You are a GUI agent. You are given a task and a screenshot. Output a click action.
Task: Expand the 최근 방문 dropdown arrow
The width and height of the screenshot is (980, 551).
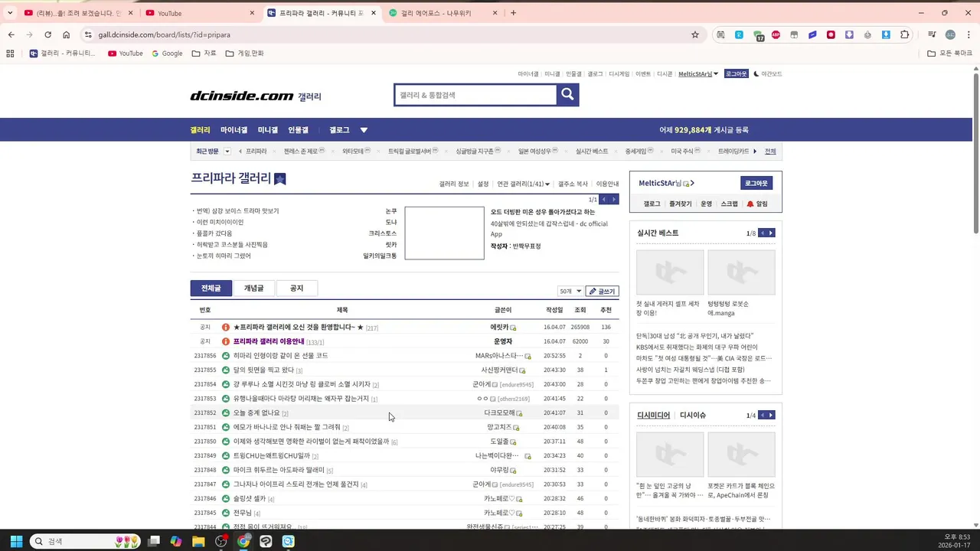click(x=227, y=152)
